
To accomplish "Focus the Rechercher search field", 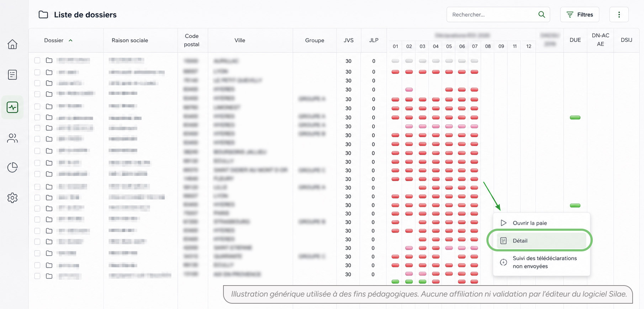I will (493, 15).
